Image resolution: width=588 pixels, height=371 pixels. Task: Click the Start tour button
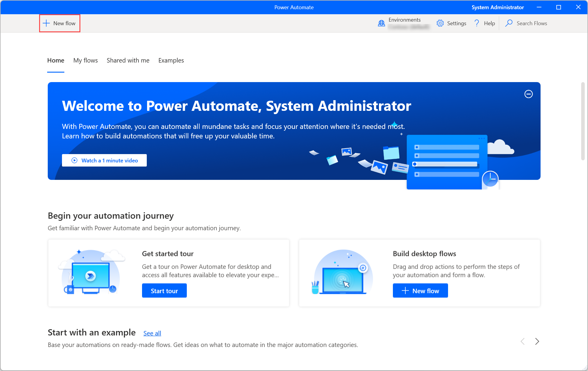pyautogui.click(x=165, y=291)
